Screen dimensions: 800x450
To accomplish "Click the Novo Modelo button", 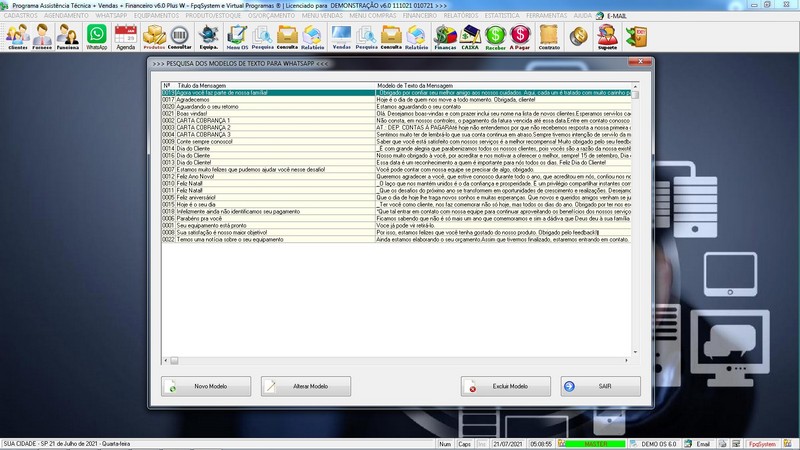I will [x=206, y=386].
